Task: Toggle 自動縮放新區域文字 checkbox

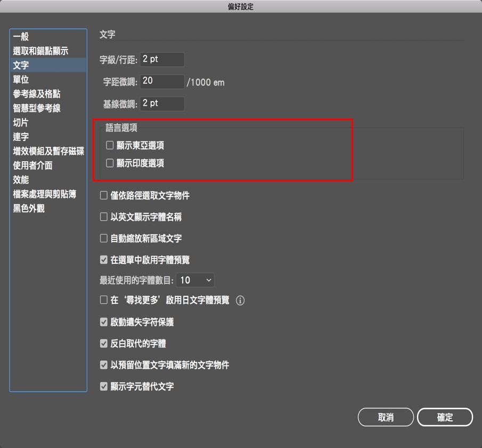Action: (x=104, y=238)
